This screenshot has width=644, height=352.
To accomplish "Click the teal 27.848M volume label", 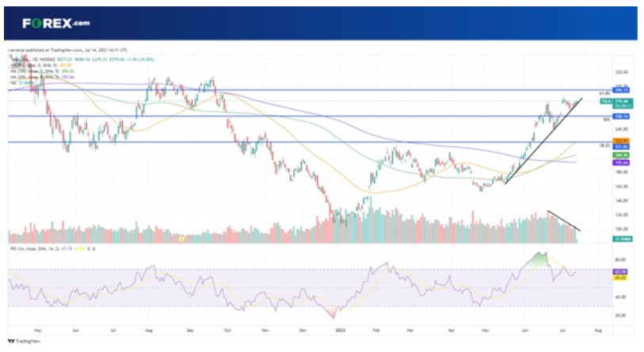I will click(x=622, y=239).
